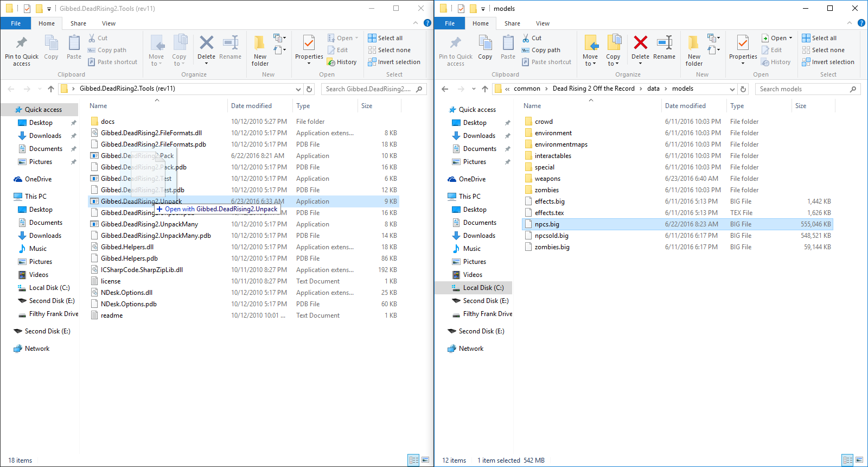The image size is (868, 467).
Task: Click History in the Gibbed tools window
Action: click(x=342, y=62)
